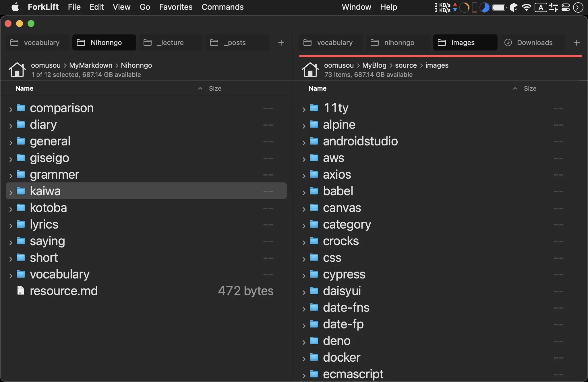Click the left pane home icon
Viewport: 588px width, 382px height.
17,70
